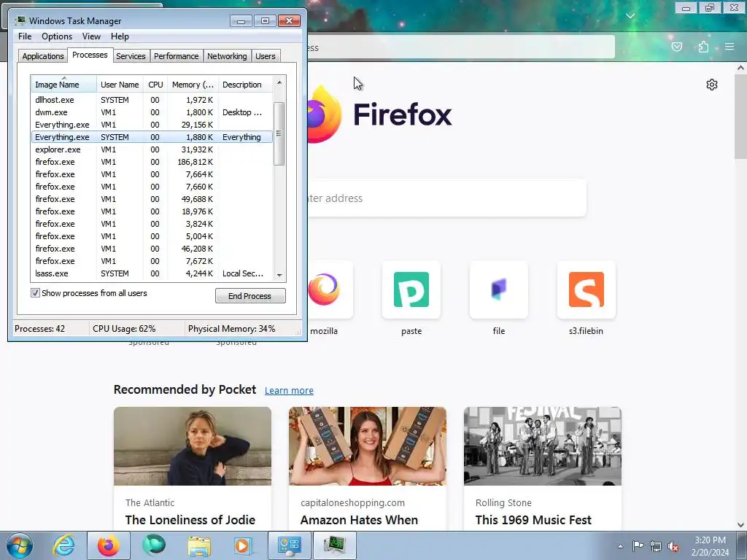Switch to the Networking tab
747x560 pixels.
pos(227,56)
